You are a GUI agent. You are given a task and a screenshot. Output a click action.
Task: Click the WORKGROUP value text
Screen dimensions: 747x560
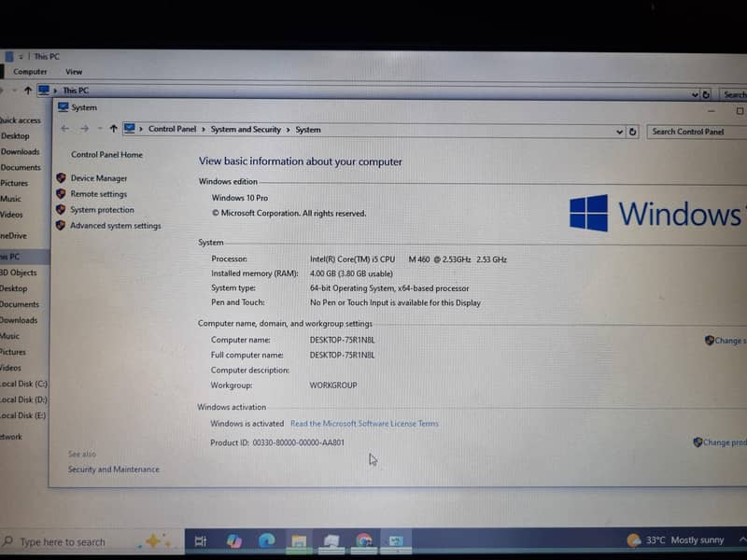click(333, 385)
